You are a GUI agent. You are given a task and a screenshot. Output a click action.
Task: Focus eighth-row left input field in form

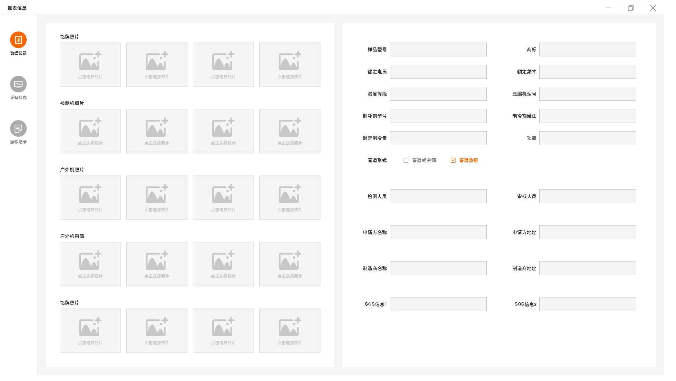click(438, 268)
